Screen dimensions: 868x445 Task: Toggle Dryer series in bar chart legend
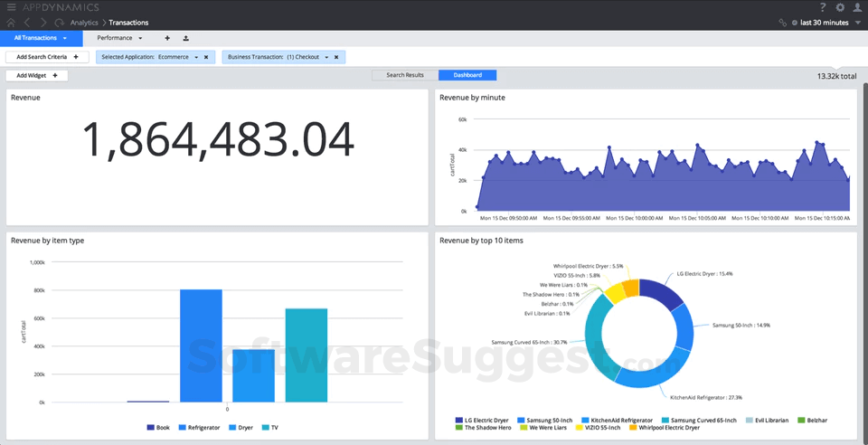pos(241,428)
